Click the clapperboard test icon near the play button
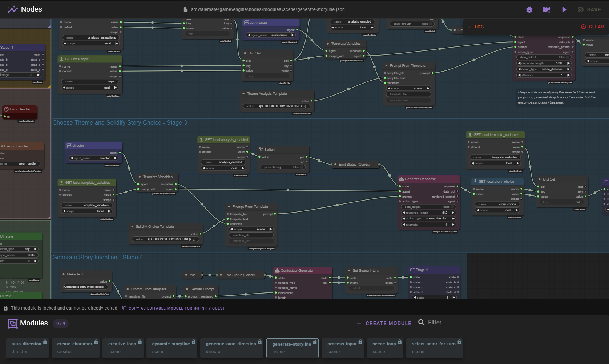 coord(547,9)
